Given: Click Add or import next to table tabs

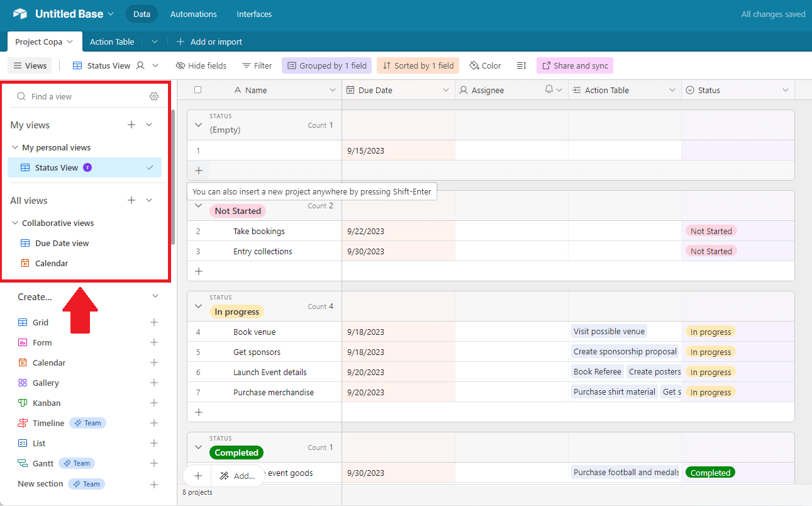Looking at the screenshot, I should click(x=209, y=42).
